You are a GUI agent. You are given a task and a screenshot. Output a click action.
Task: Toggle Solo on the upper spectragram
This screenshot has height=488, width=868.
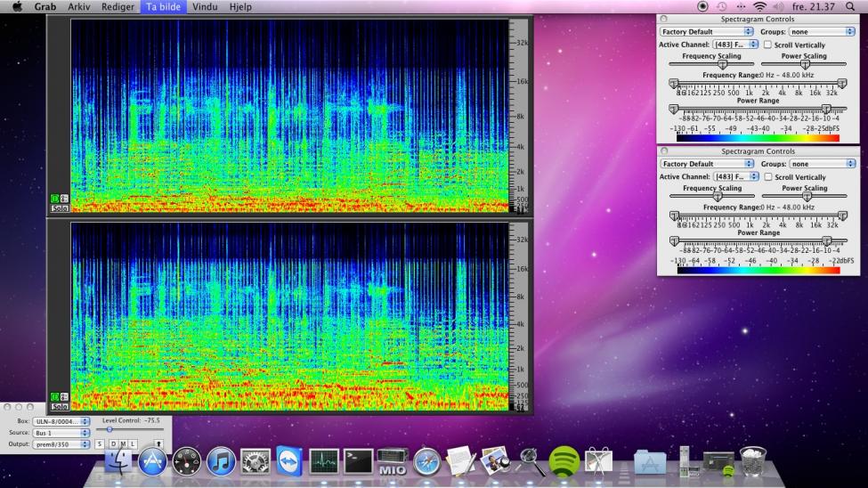pos(60,207)
